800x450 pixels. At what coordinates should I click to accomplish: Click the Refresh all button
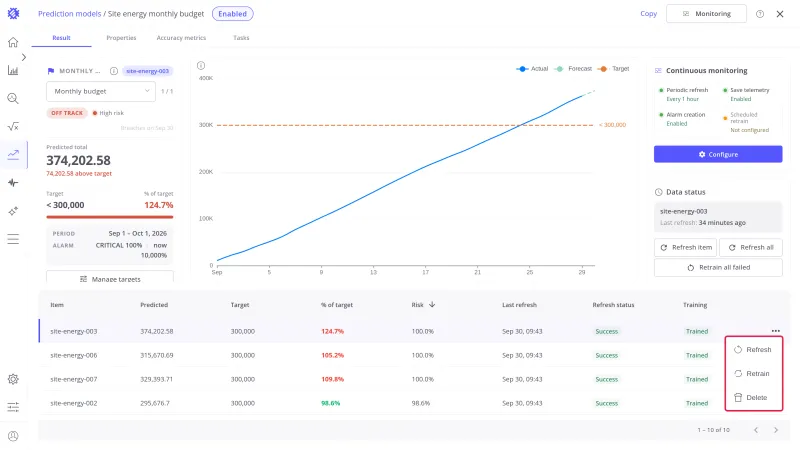(x=751, y=247)
